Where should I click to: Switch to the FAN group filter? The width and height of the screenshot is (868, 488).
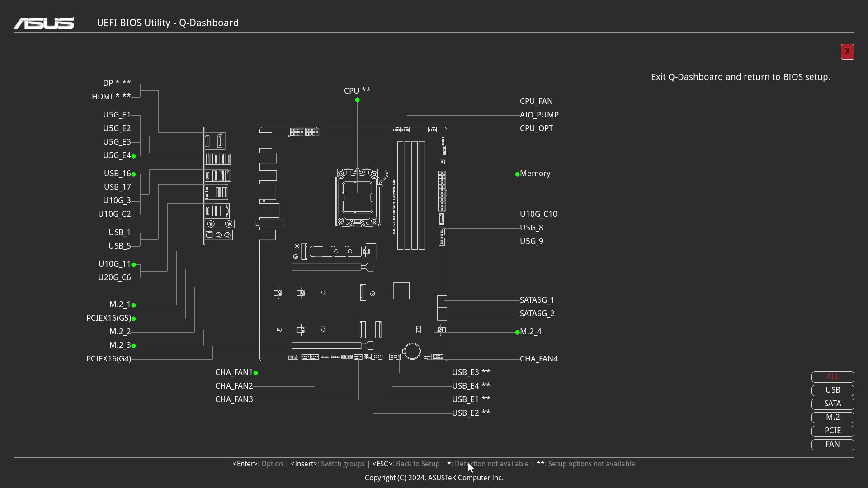pos(833,445)
